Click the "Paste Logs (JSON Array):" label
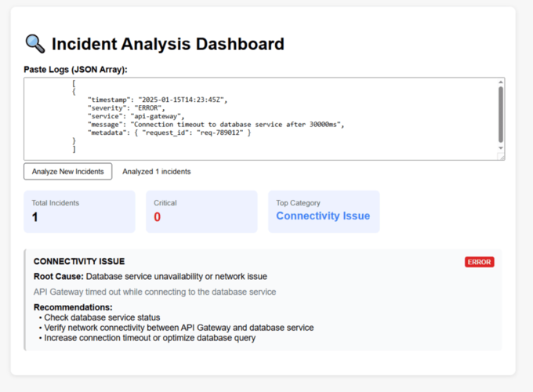The image size is (533, 392). (x=75, y=69)
